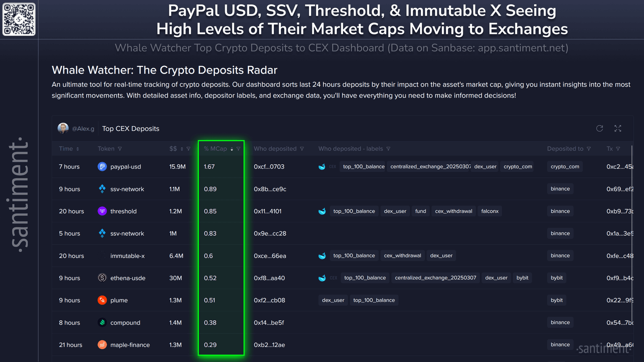Click the plume token icon
The image size is (644, 362).
(102, 300)
